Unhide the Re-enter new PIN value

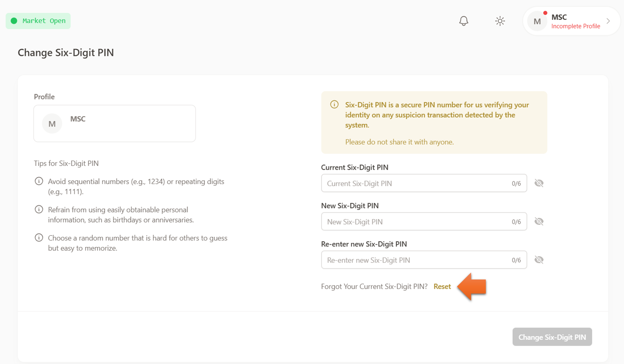pos(539,260)
